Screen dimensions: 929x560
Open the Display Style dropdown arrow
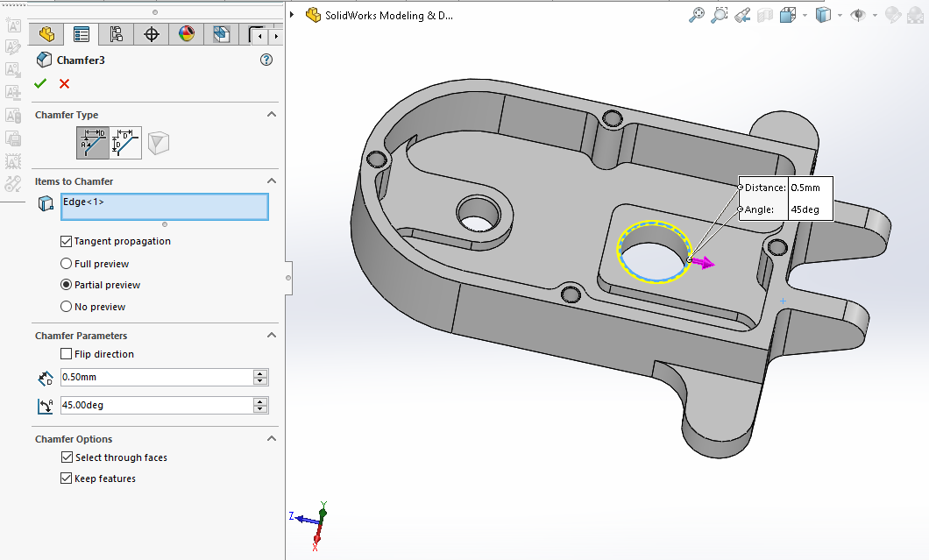[840, 15]
